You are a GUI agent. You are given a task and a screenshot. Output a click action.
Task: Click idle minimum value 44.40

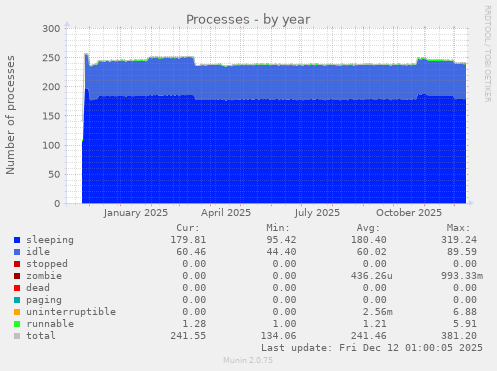(x=281, y=252)
